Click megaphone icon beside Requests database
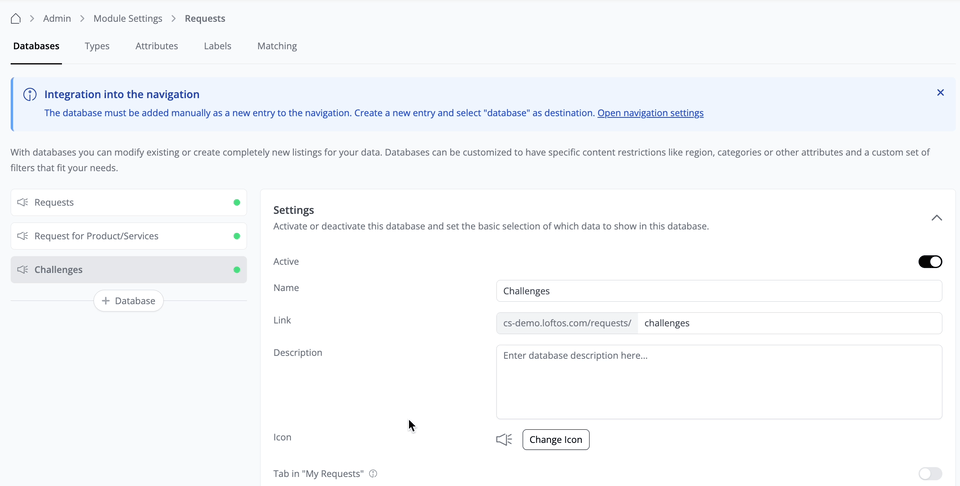 (23, 202)
